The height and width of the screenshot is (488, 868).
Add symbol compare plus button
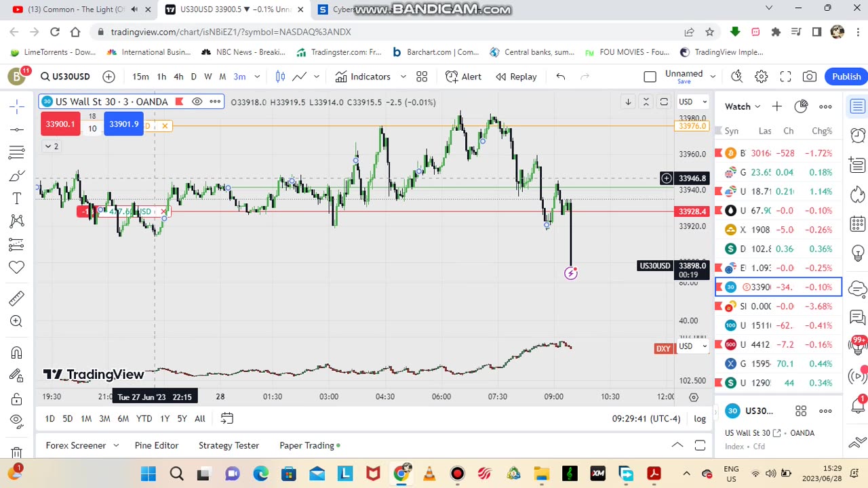[108, 77]
